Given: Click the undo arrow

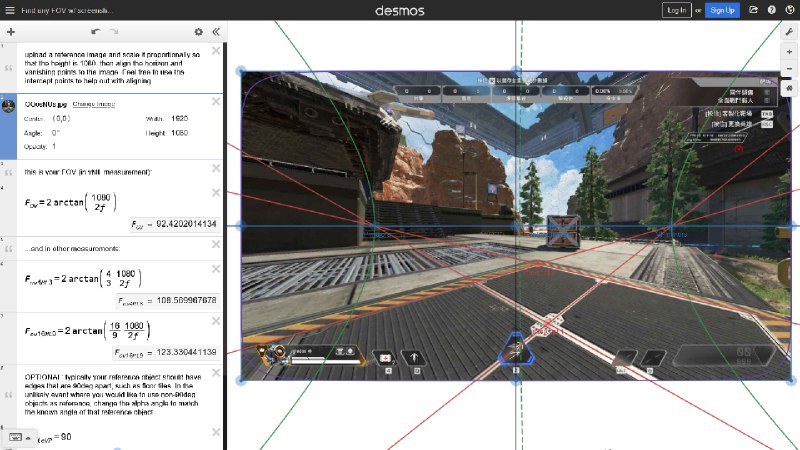Looking at the screenshot, I should [x=96, y=32].
